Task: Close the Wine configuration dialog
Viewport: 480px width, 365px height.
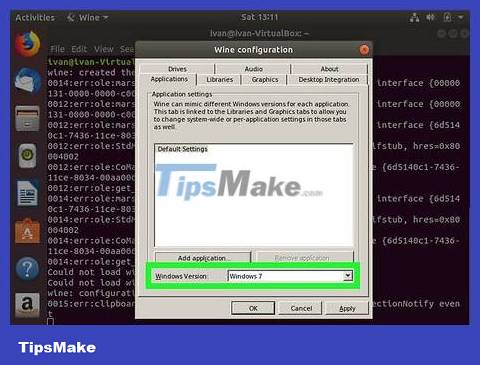Action: pos(364,50)
